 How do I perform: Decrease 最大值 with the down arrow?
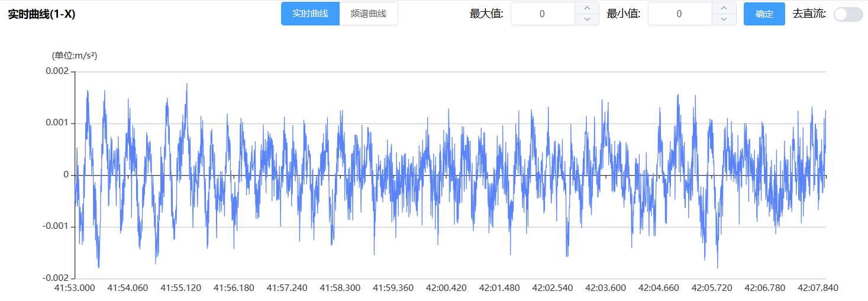click(586, 19)
